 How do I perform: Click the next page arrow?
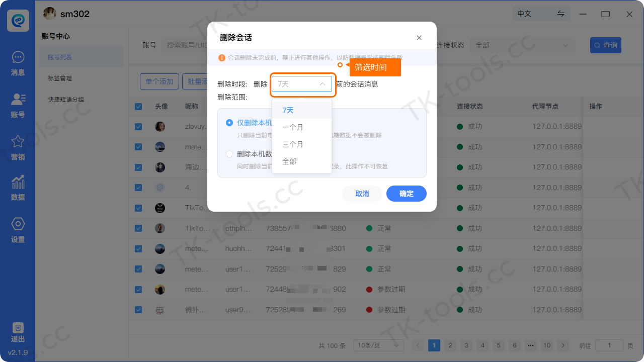point(562,345)
